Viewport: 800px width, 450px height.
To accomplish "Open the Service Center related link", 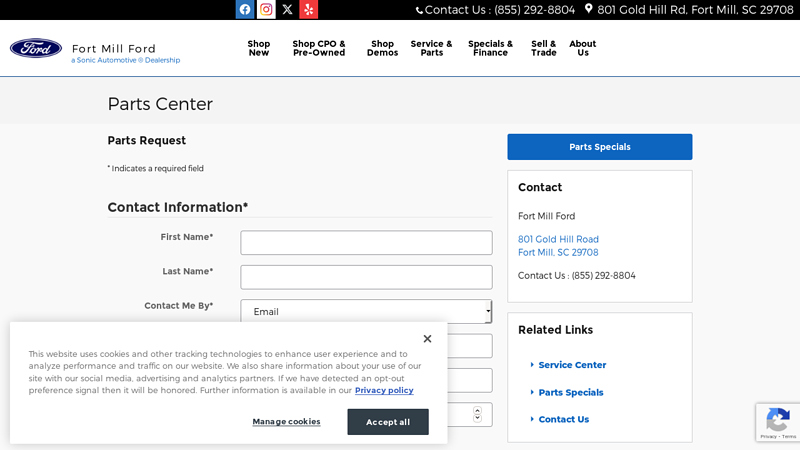I will pyautogui.click(x=572, y=365).
